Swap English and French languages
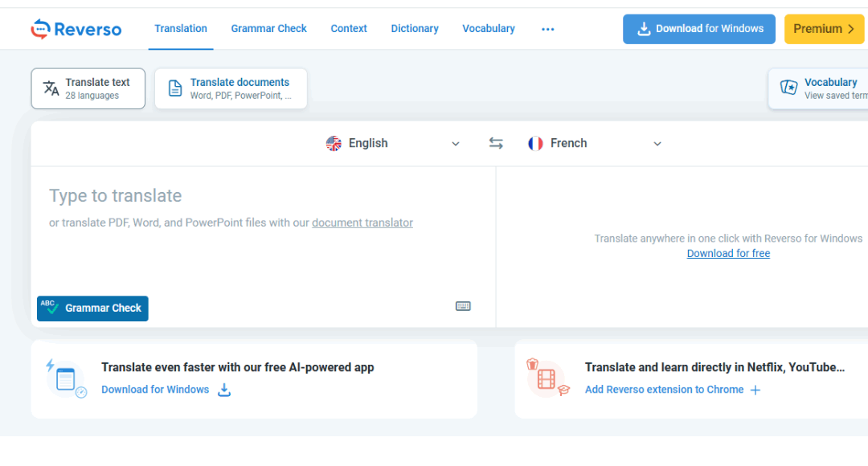The width and height of the screenshot is (868, 466). tap(496, 143)
